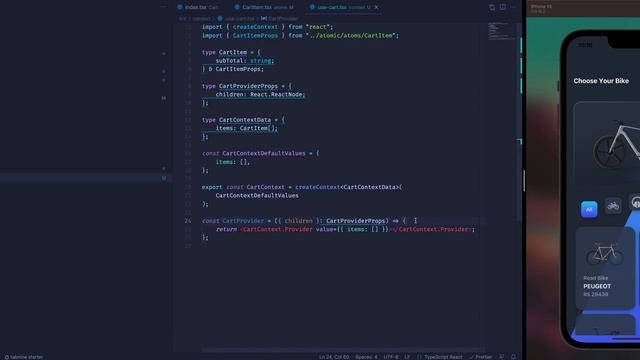
Task: Click the editor vertical scrollbar
Action: pyautogui.click(x=520, y=122)
